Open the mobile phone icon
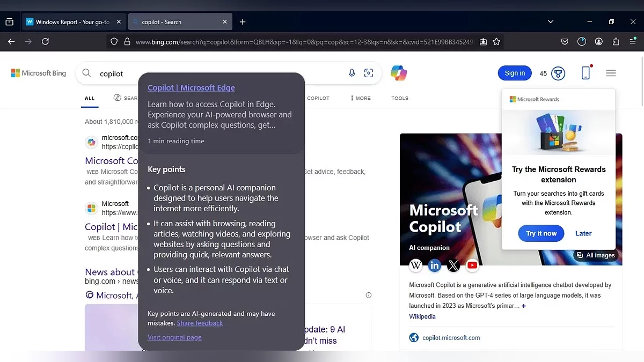This screenshot has width=644, height=362. coord(586,73)
